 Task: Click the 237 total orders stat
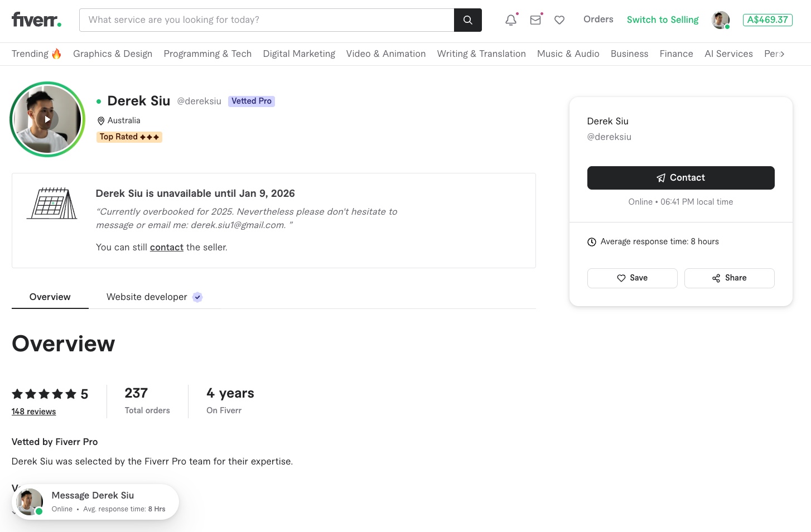click(147, 401)
